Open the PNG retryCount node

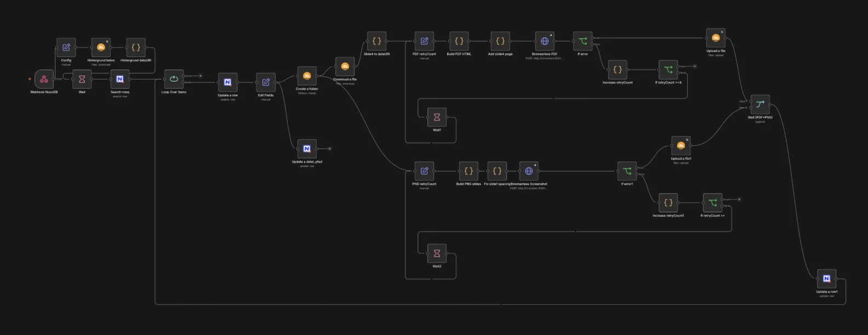coord(424,171)
